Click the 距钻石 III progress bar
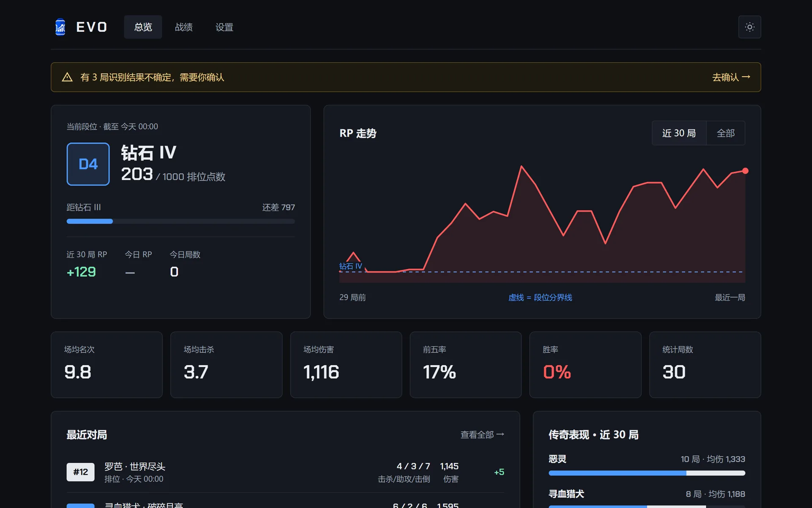 click(x=181, y=221)
